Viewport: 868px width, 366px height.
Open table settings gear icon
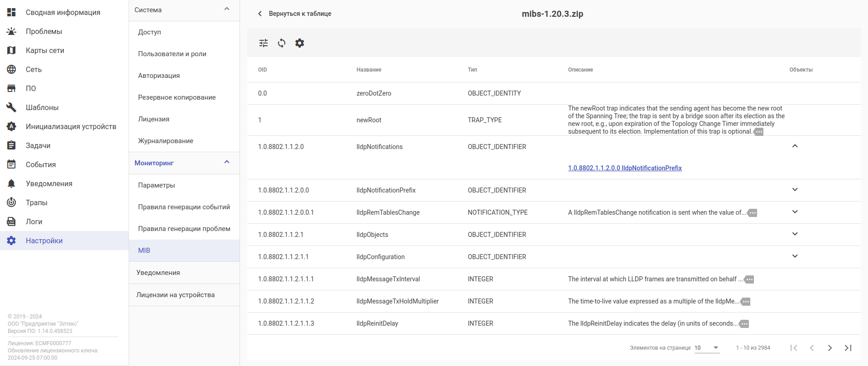point(300,43)
